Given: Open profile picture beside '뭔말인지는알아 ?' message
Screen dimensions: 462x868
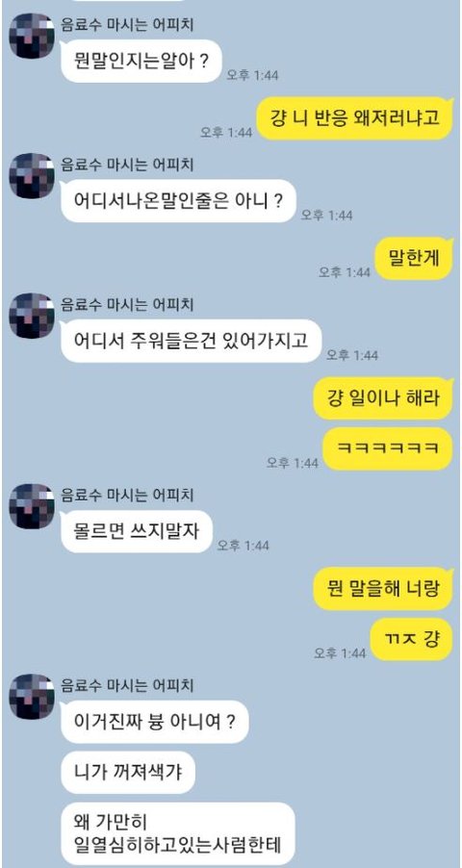Looking at the screenshot, I should click(32, 36).
